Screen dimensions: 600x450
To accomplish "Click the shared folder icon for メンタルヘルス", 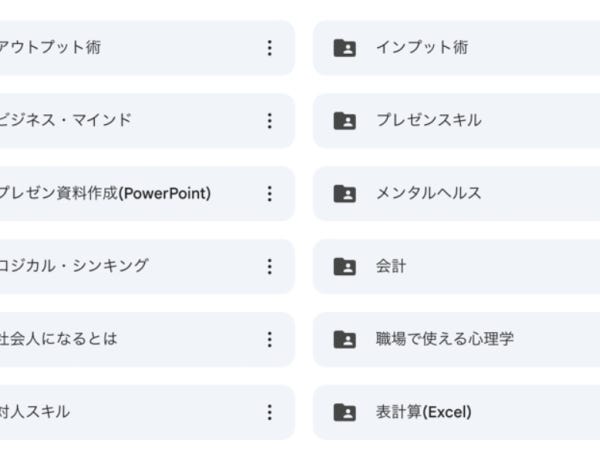I will click(x=344, y=194).
